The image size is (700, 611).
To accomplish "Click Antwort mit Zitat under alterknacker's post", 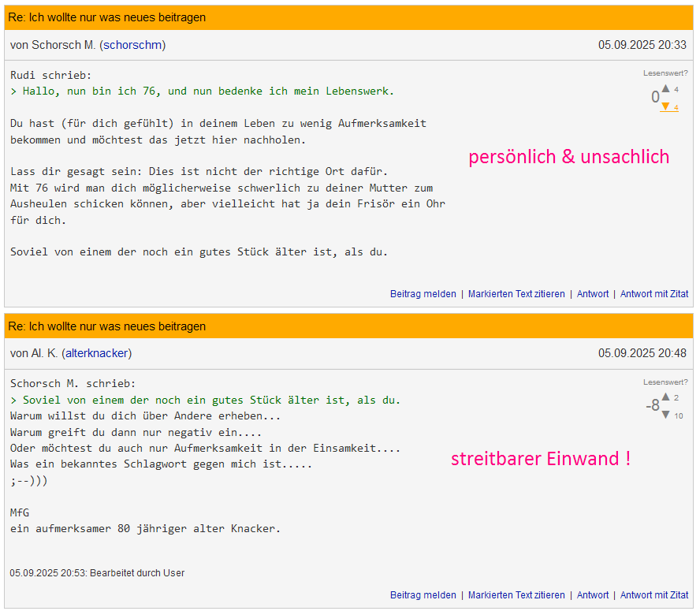I will pos(654,595).
